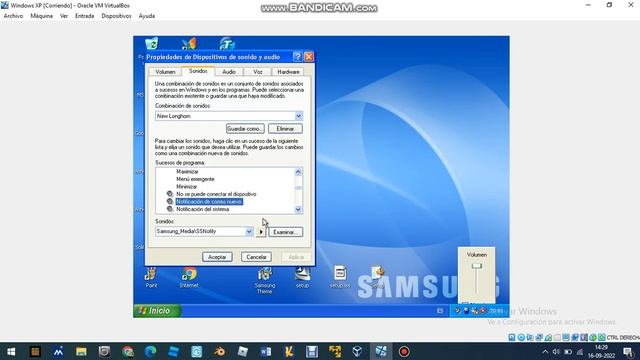Play the selected sound preview

pos(261,232)
